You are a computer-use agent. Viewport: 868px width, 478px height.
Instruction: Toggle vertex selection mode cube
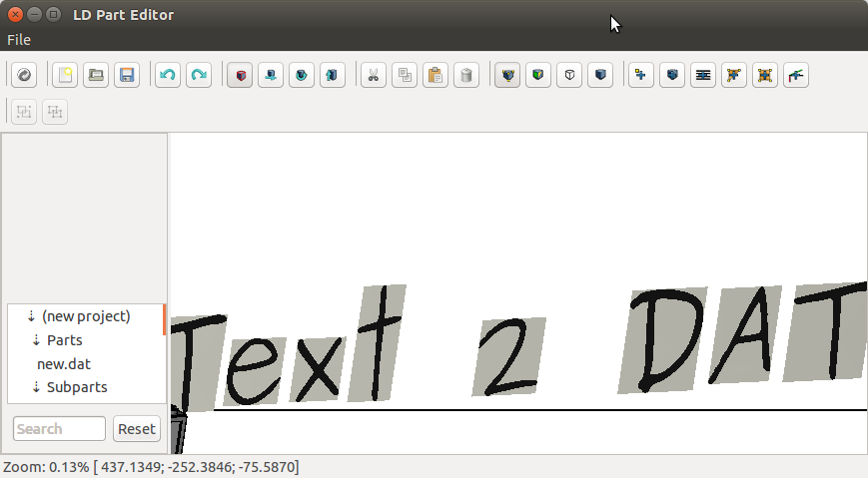tap(507, 75)
